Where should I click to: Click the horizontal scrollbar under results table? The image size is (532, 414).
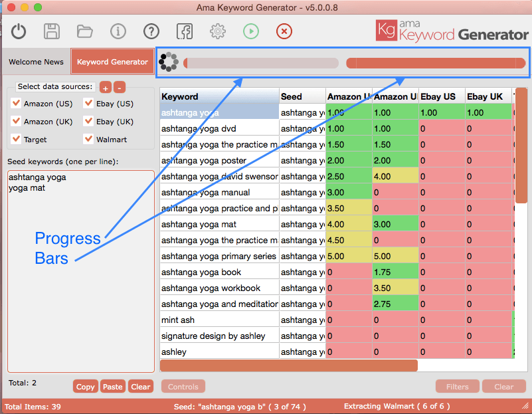[x=289, y=365]
